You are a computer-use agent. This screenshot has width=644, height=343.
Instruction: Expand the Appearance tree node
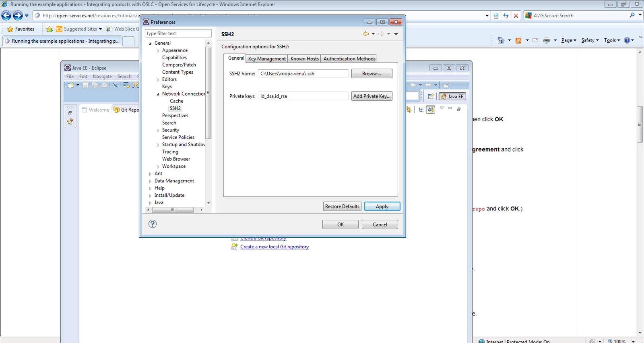click(158, 51)
